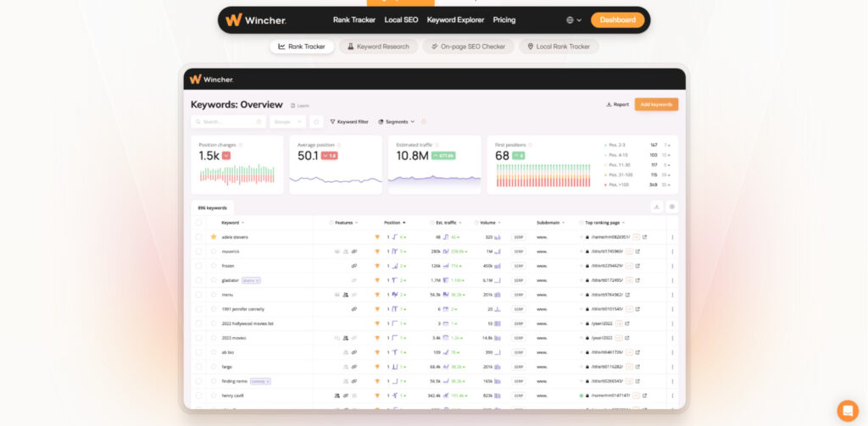Click the Wincher logo inside the dashboard header
This screenshot has width=868, height=426.
click(x=211, y=79)
